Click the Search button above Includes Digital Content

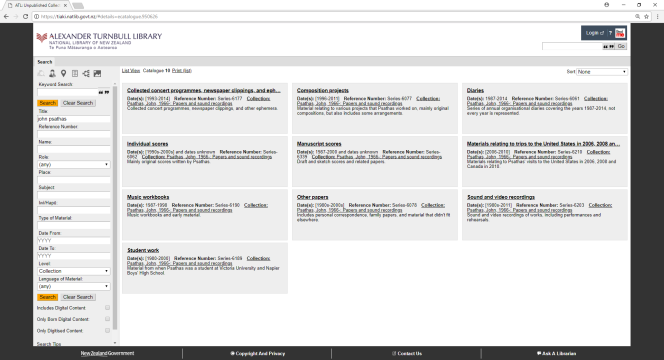point(47,297)
